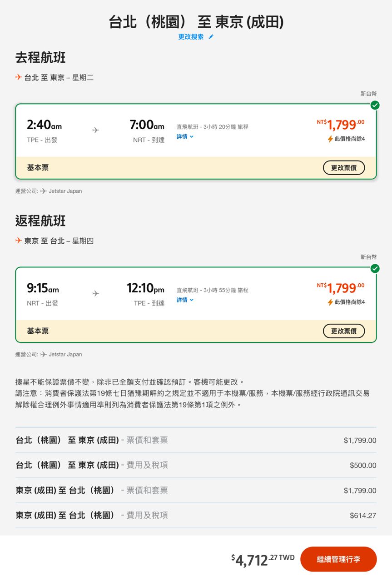Click lightning icon on return flight price
This screenshot has height=582, width=392.
(330, 302)
